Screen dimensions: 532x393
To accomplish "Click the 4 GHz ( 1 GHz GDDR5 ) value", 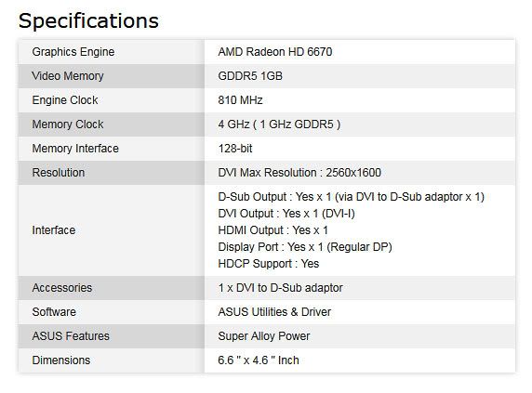I will [x=279, y=124].
